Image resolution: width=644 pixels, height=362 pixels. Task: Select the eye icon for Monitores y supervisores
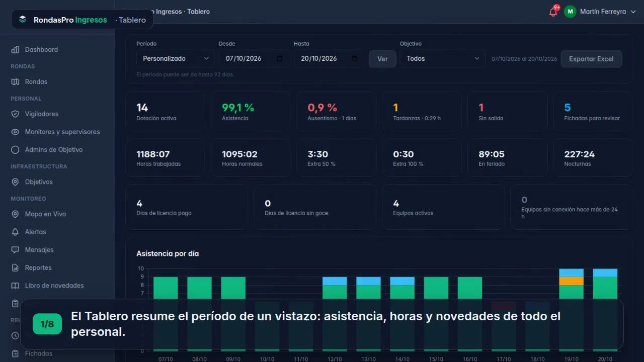(15, 132)
